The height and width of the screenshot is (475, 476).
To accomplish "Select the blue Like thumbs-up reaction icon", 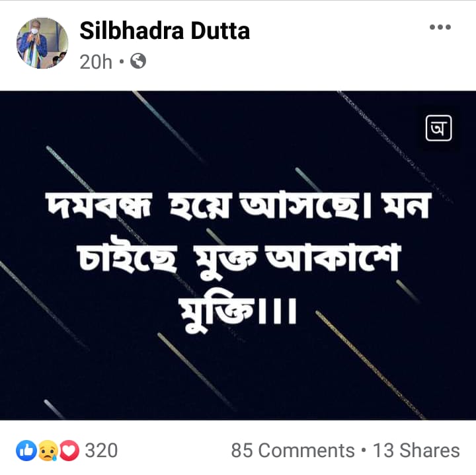I will (x=26, y=451).
